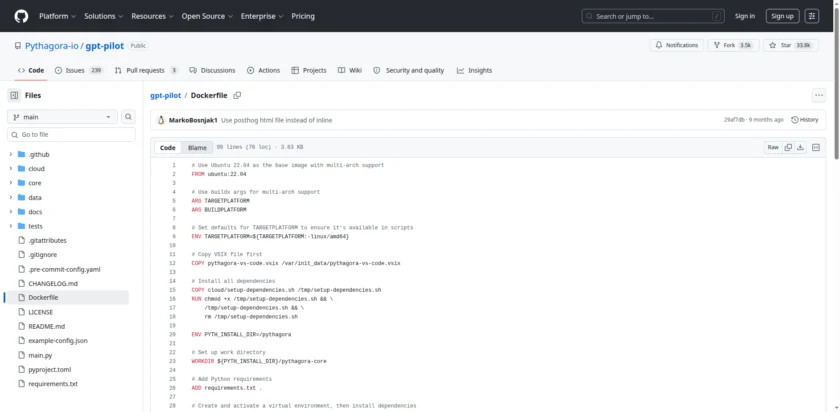Expand the tests folder chevron

(x=11, y=226)
